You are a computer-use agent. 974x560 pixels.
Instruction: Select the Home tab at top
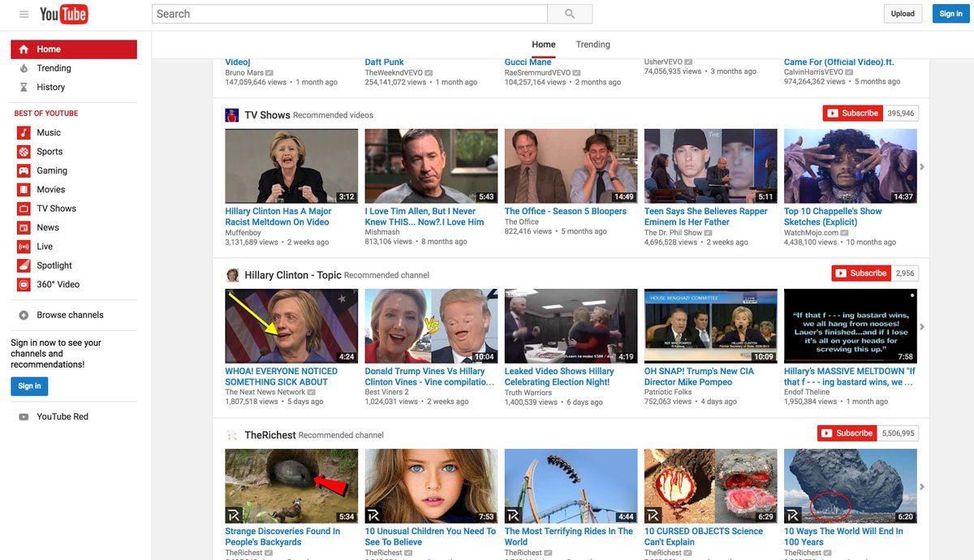point(544,45)
